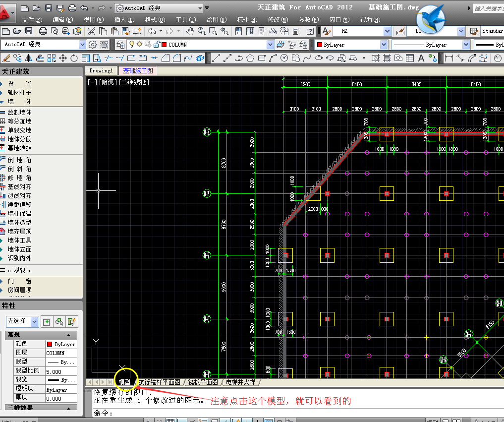The height and width of the screenshot is (422, 504).
Task: Open the 修改(M) menu
Action: [278, 20]
